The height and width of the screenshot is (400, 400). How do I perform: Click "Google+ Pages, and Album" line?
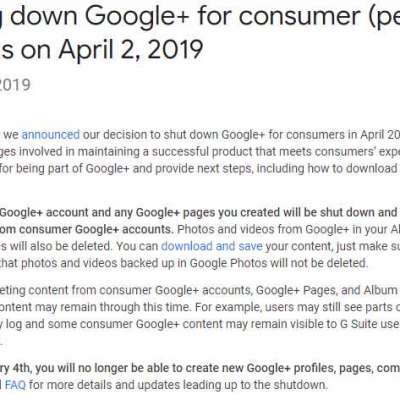[x=327, y=290]
